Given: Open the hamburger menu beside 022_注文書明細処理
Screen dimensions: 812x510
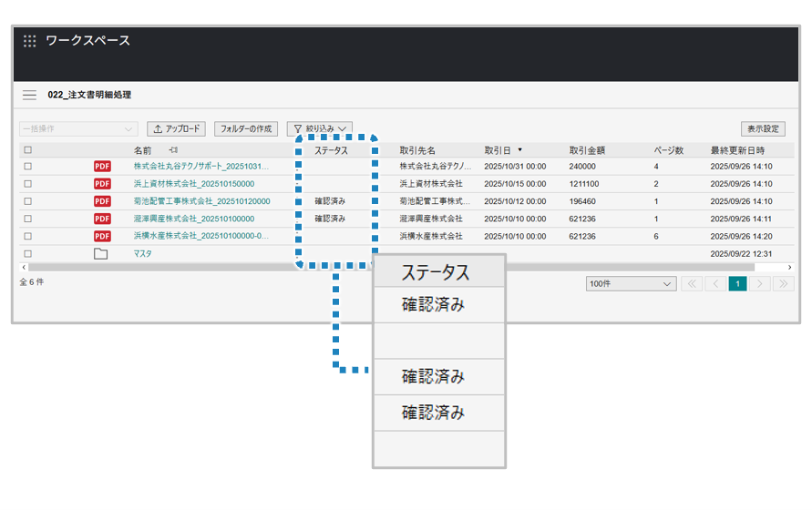Looking at the screenshot, I should coord(29,95).
